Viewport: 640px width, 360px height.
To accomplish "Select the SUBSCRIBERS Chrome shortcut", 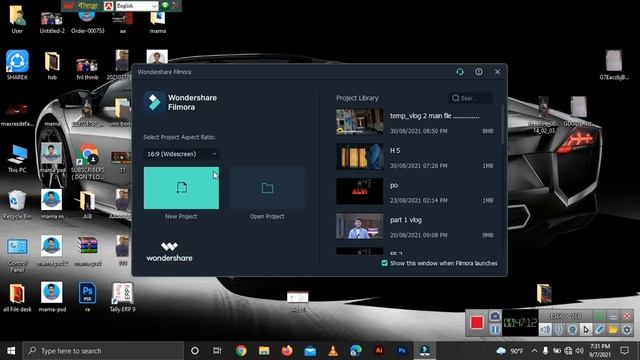I will pyautogui.click(x=87, y=162).
